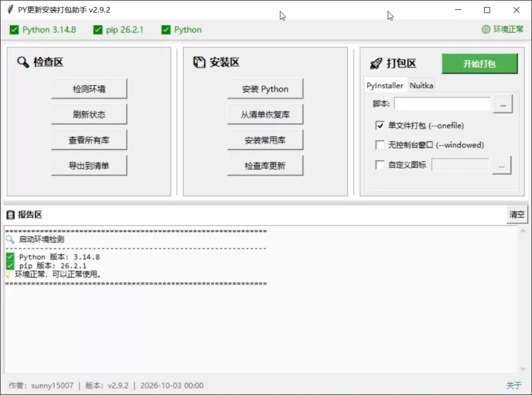Click the rocket icon beside 打包区
The height and width of the screenshot is (395, 532).
coord(376,63)
